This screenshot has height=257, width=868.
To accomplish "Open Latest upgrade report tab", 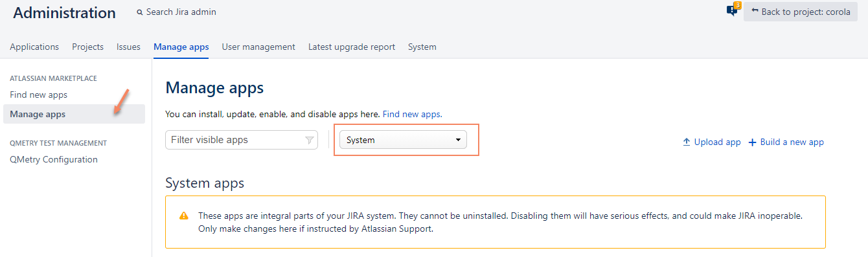I will [x=352, y=47].
